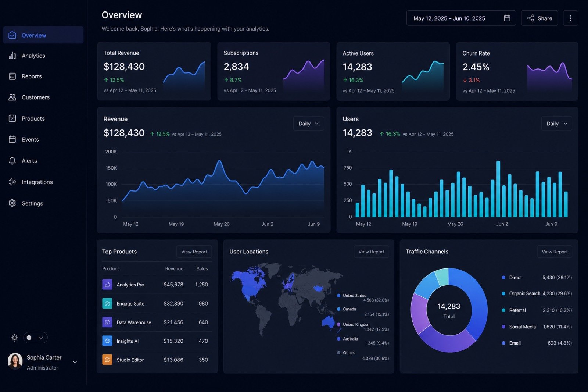Open the Products menu item
Screen dimensions: 588x392
(x=43, y=118)
